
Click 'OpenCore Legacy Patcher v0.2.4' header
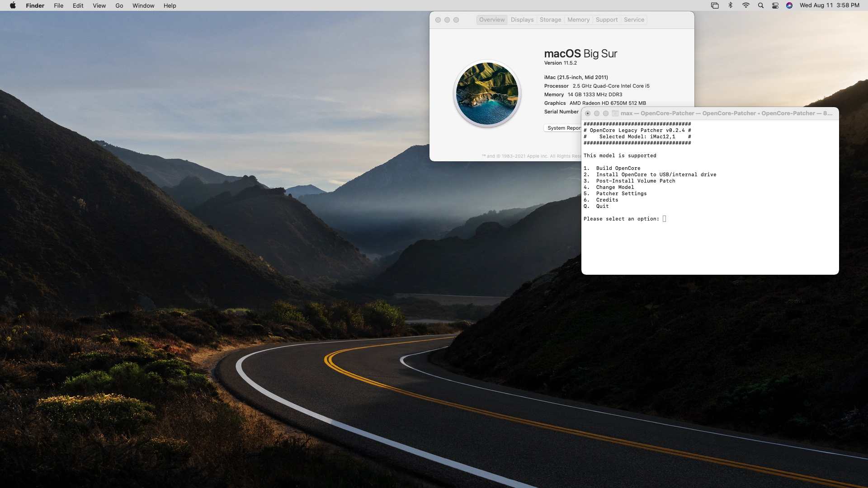coord(637,130)
